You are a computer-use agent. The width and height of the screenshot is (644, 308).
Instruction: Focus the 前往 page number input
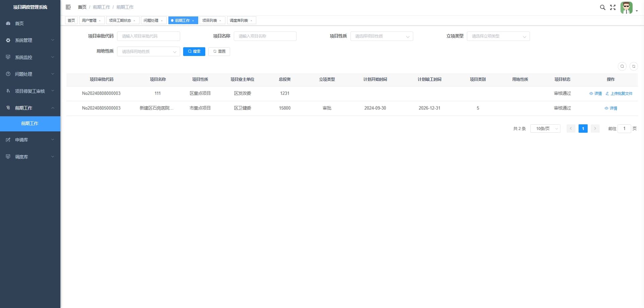pyautogui.click(x=624, y=129)
